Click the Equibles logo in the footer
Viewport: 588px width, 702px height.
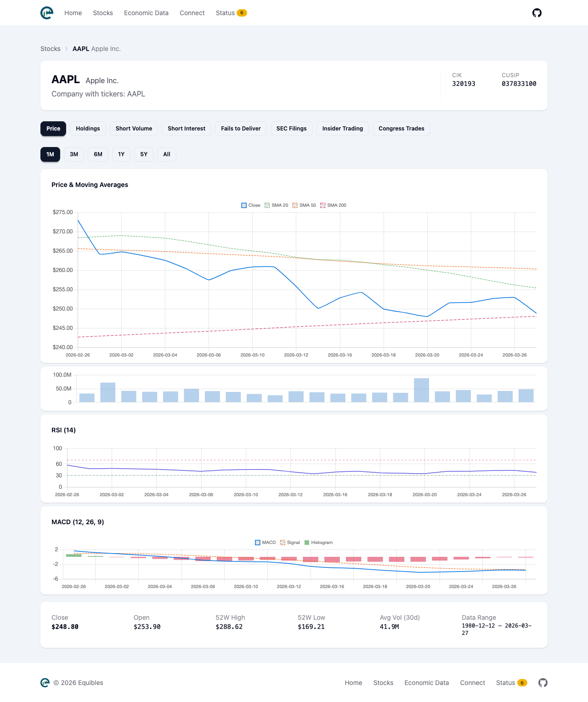pos(45,683)
